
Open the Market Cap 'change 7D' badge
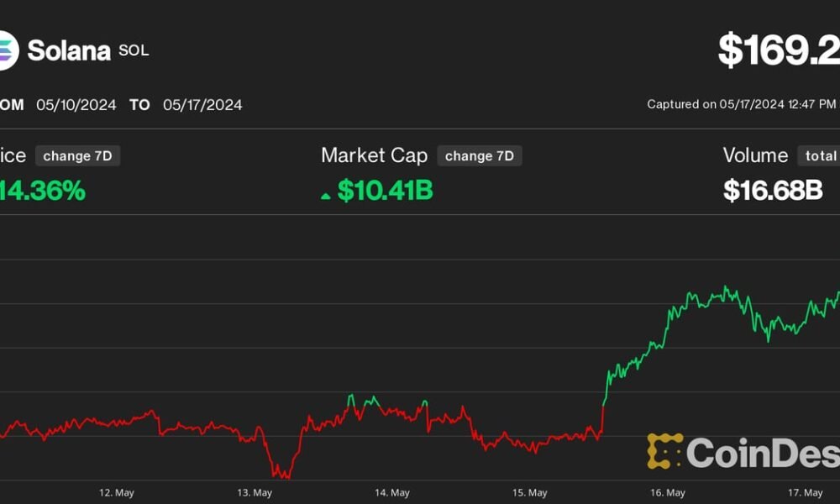[x=480, y=156]
